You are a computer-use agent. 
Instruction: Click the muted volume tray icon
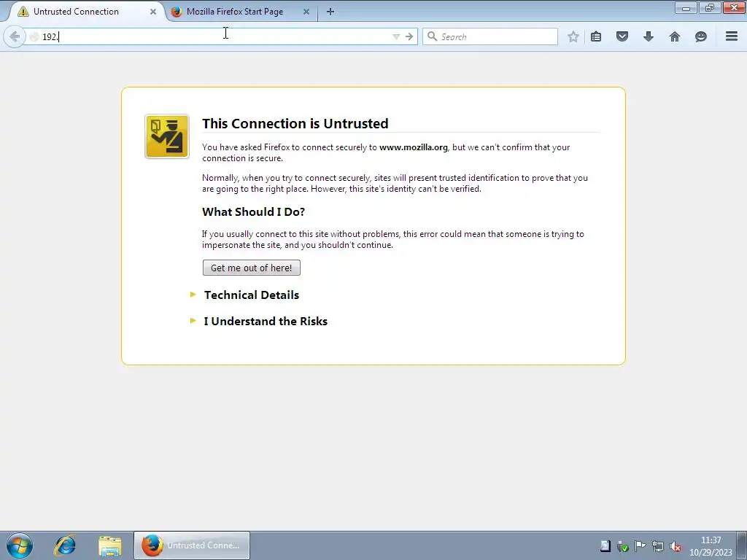pyautogui.click(x=675, y=546)
